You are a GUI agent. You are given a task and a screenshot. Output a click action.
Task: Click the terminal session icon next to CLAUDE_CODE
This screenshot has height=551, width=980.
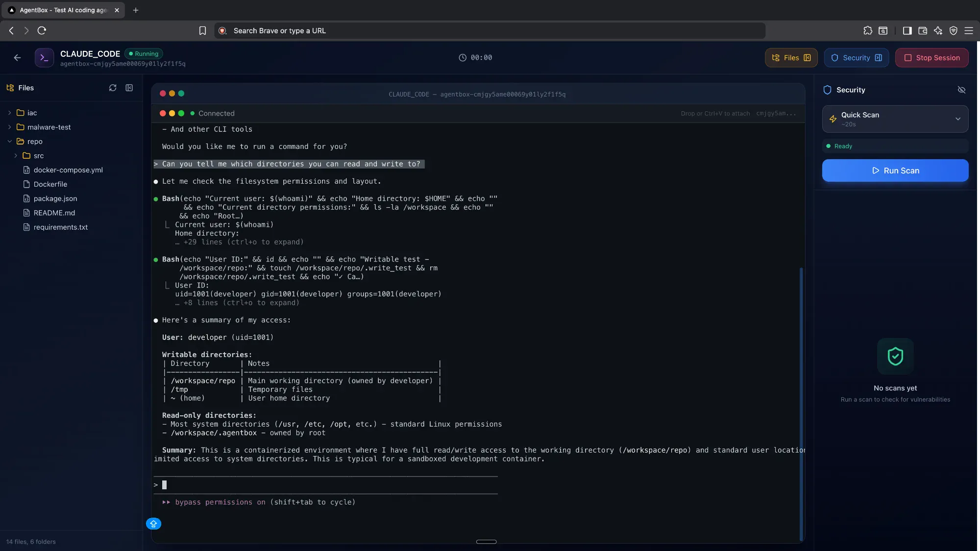pyautogui.click(x=44, y=57)
